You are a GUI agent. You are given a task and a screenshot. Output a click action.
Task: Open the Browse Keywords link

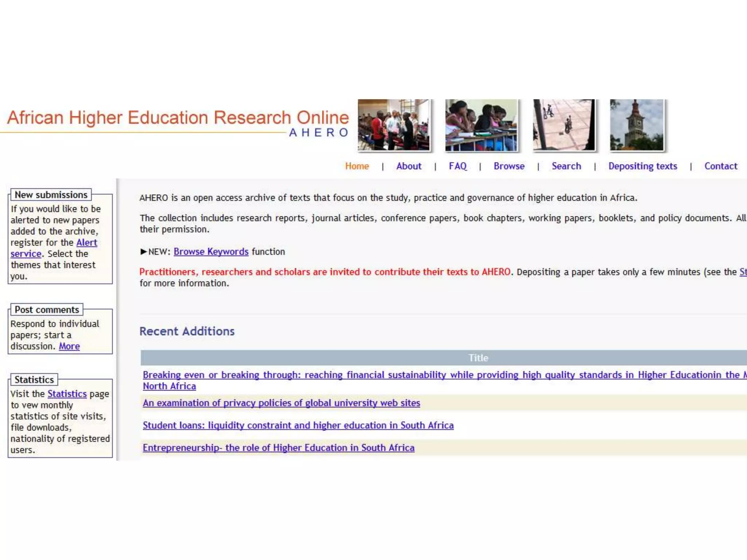click(x=211, y=252)
